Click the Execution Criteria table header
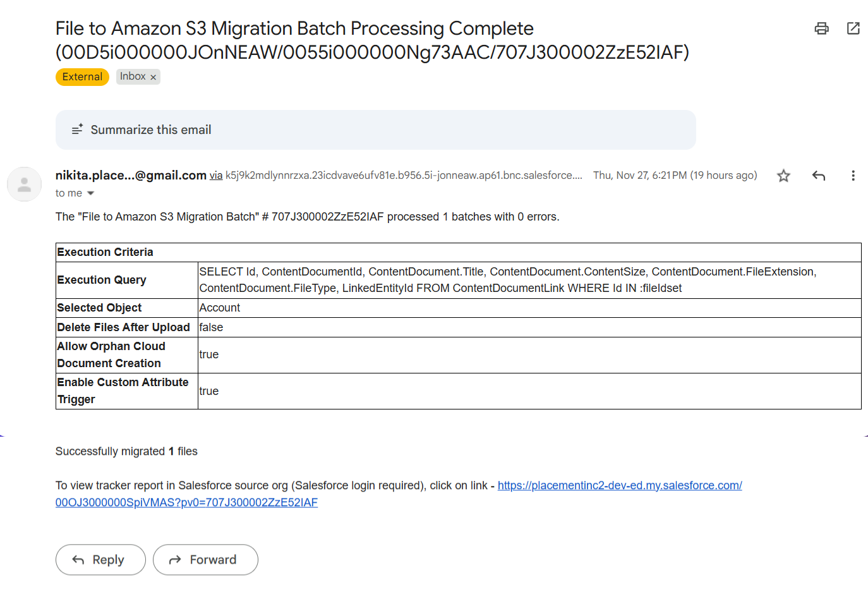The height and width of the screenshot is (594, 868). [459, 252]
